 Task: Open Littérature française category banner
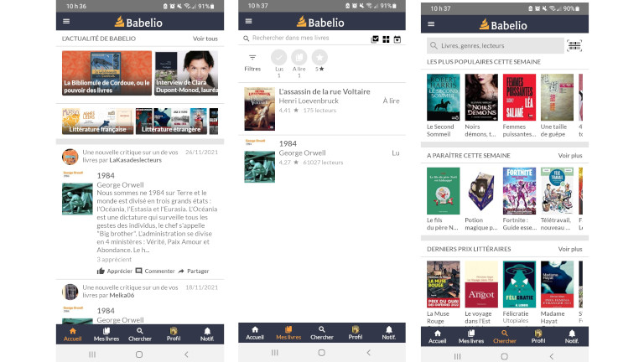pyautogui.click(x=98, y=121)
